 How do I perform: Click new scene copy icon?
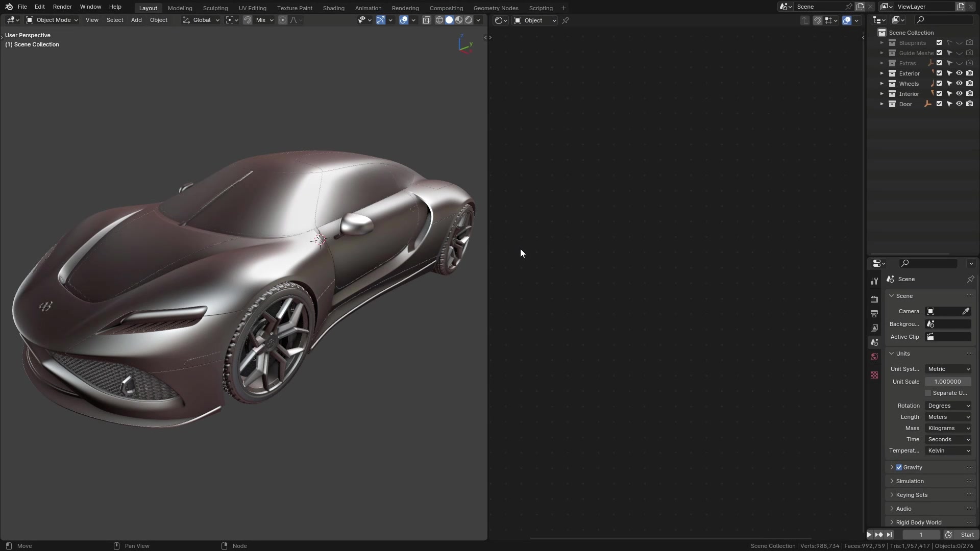[x=860, y=7]
